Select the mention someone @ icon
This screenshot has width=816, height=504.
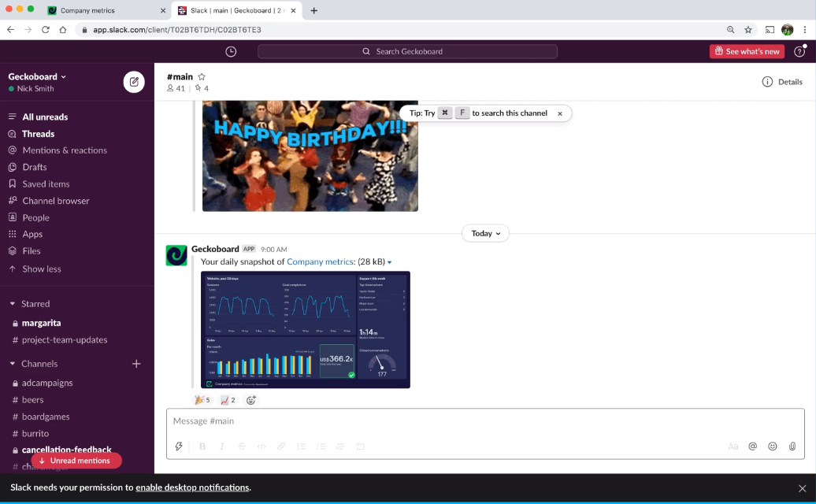tap(752, 447)
